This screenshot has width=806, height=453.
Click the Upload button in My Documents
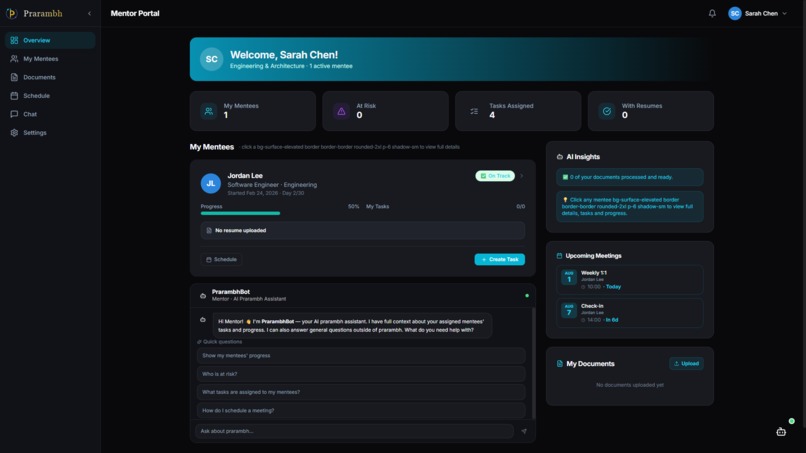pyautogui.click(x=686, y=364)
